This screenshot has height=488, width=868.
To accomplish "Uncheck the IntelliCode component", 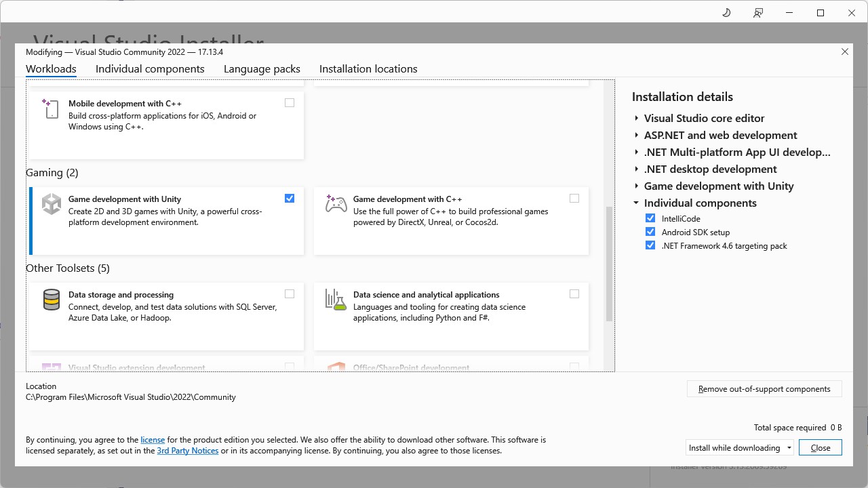I will (650, 218).
